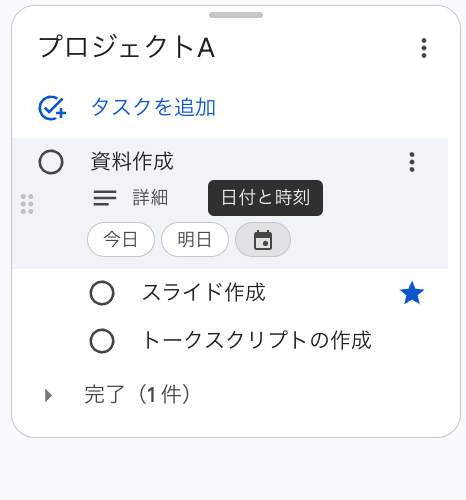
Task: Open options for the 資料作成 task
Action: point(412,162)
